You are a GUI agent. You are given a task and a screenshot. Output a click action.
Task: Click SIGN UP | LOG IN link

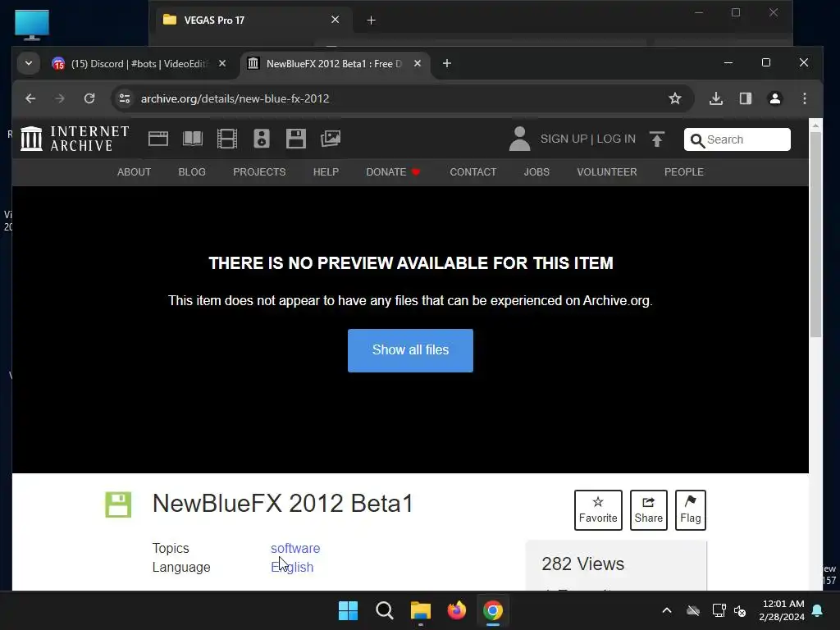tap(587, 139)
